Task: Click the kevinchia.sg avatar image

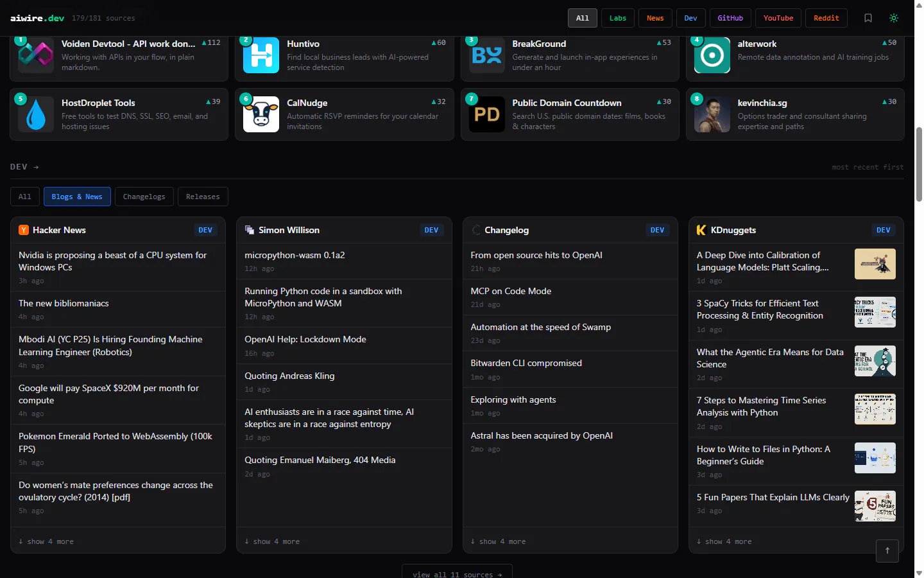Action: click(x=712, y=114)
